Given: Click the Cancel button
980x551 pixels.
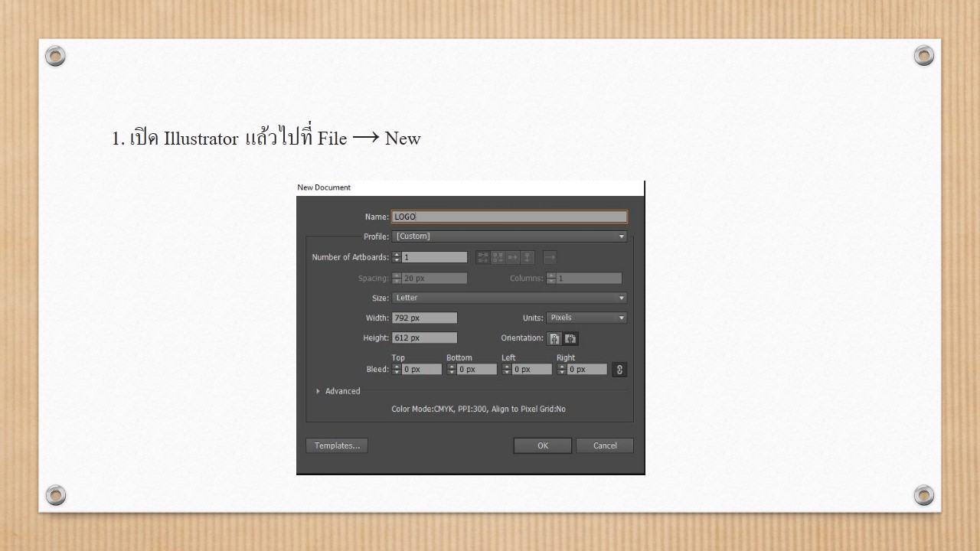Looking at the screenshot, I should point(605,445).
